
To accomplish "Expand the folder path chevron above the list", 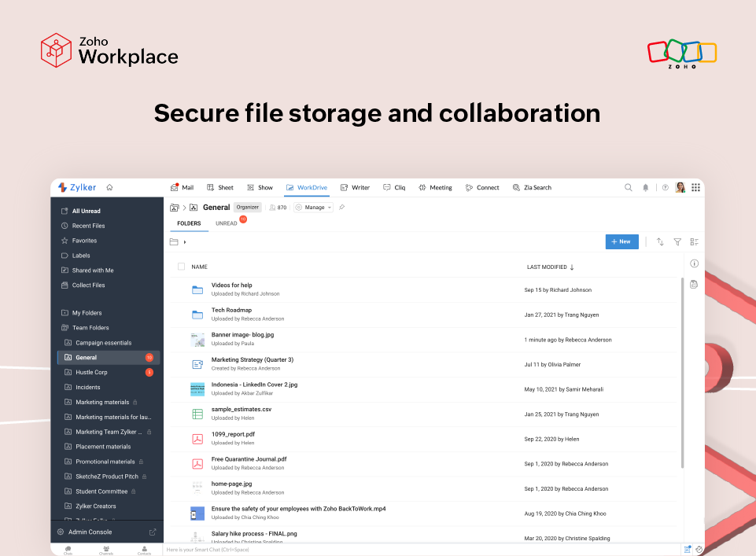I will coord(185,241).
